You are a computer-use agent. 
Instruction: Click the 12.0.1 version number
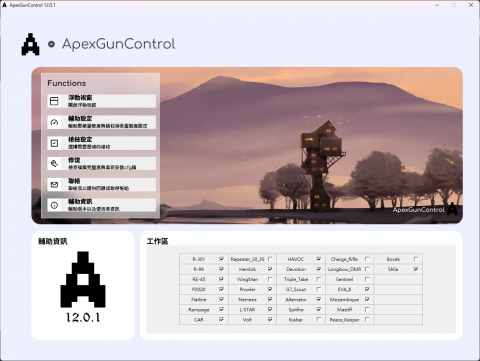tap(83, 317)
